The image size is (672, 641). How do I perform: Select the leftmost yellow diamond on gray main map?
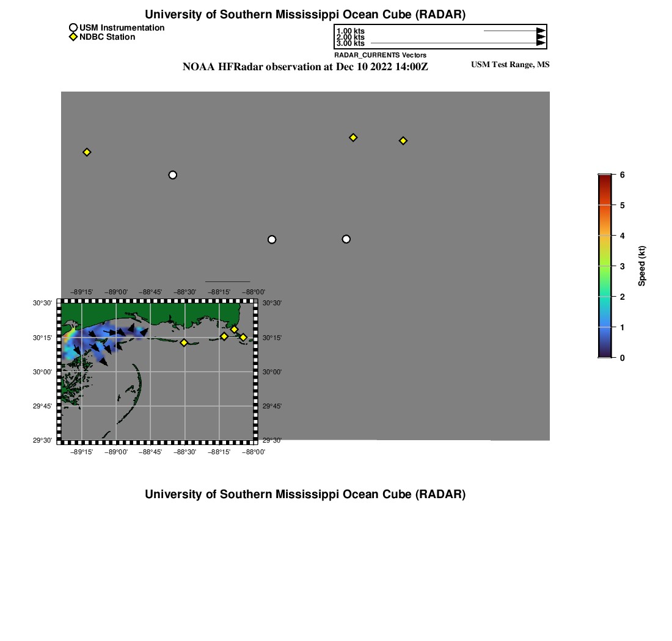pos(87,152)
